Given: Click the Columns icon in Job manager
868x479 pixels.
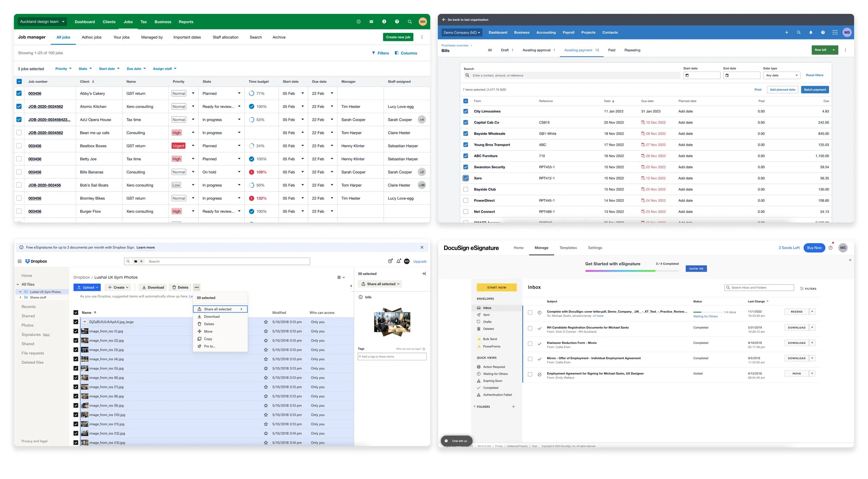Looking at the screenshot, I should click(397, 53).
